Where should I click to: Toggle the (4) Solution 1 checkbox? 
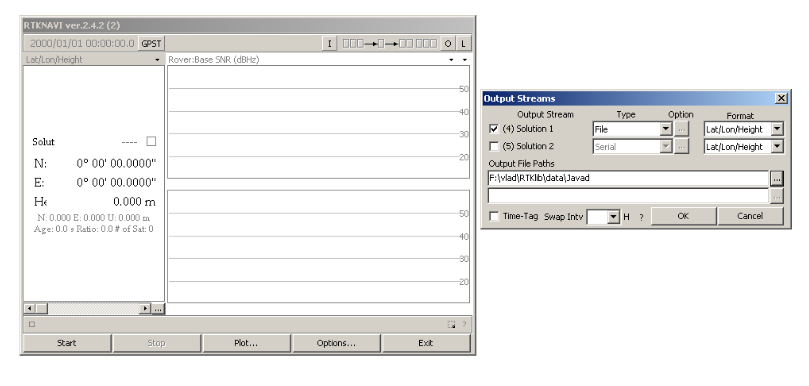click(x=494, y=128)
